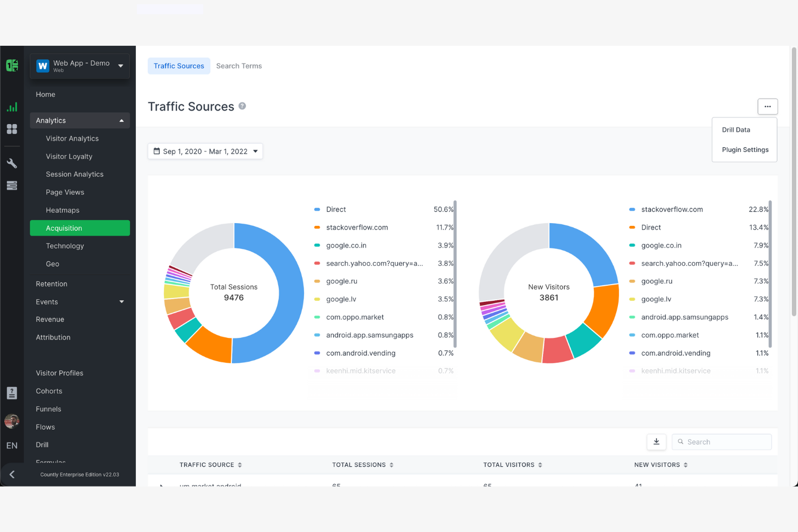Click inside the table Search field
This screenshot has height=532, width=798.
721,441
